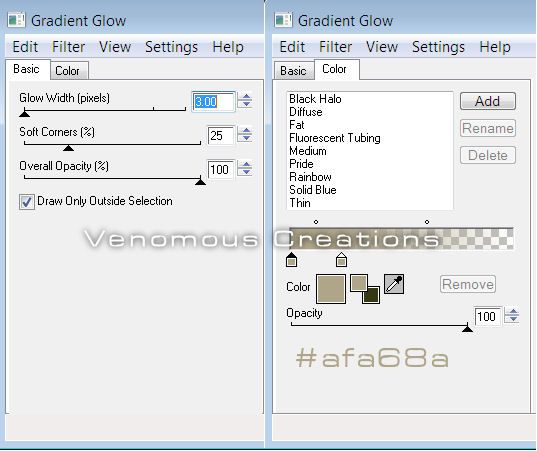
Task: Open the Filter menu in left window
Action: 68,47
